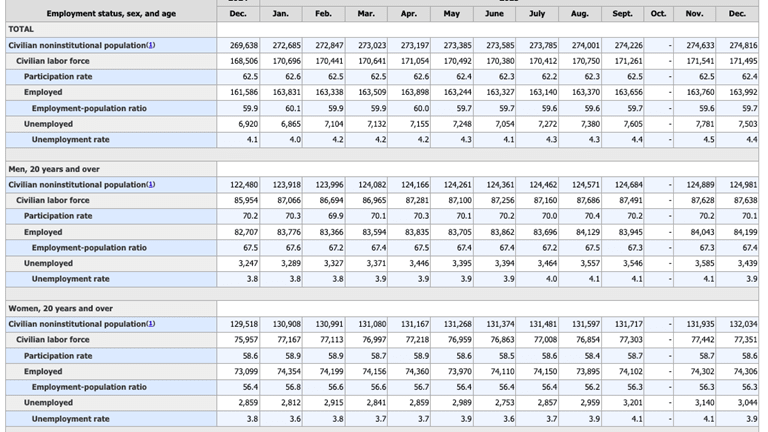
Task: Click the cell with value 77,351
Action: 737,340
